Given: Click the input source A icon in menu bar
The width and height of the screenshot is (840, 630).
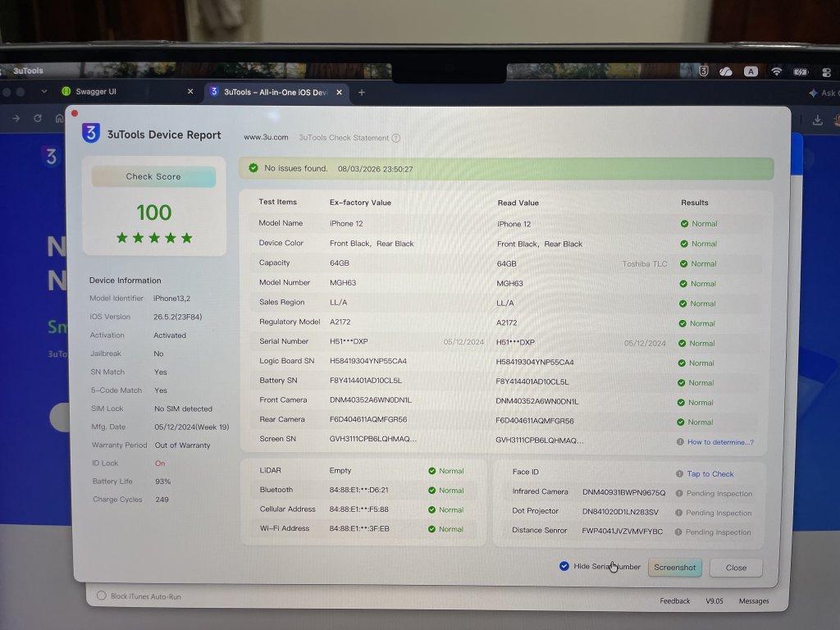Looking at the screenshot, I should [751, 71].
